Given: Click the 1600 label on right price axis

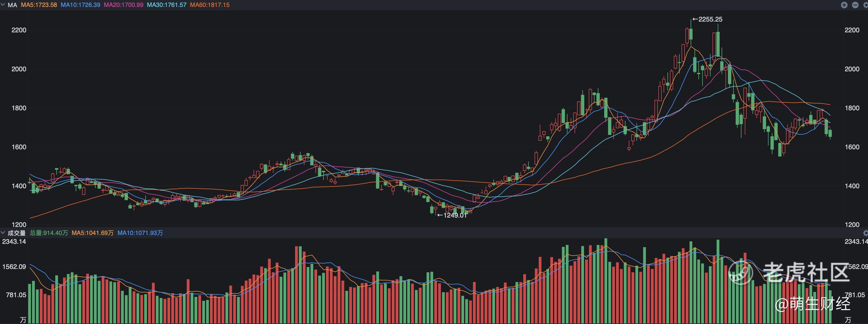Looking at the screenshot, I should pos(852,147).
